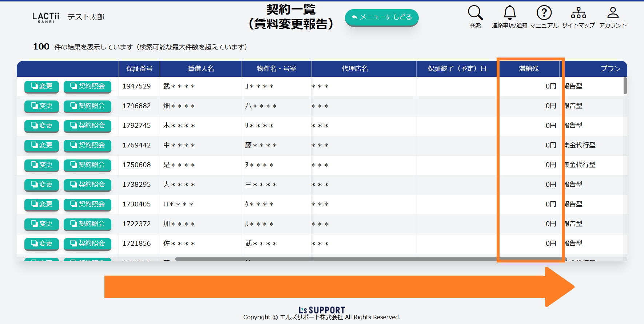This screenshot has height=324, width=644.
Task: Open the manual question mark icon
Action: click(544, 13)
